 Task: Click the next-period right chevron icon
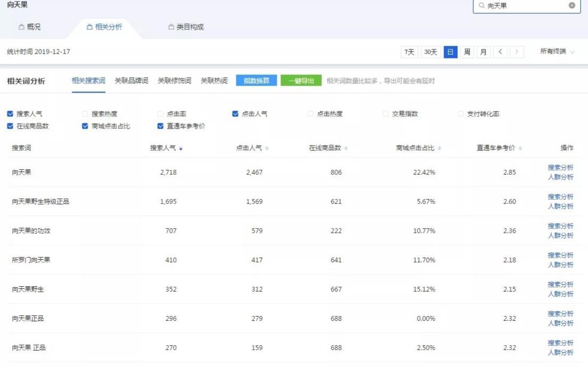(x=516, y=52)
